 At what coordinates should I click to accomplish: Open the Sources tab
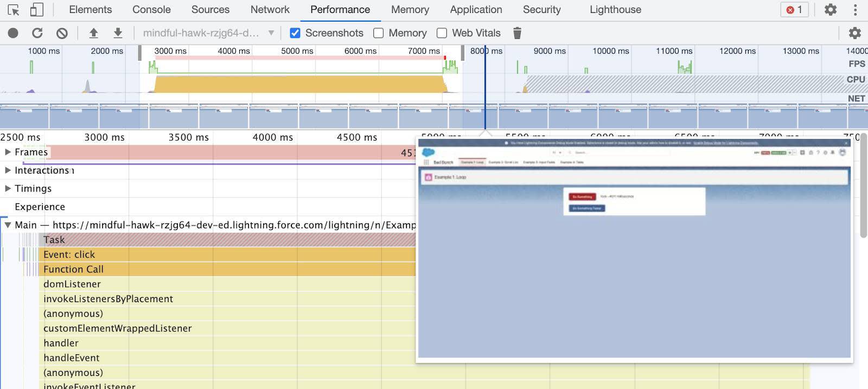coord(210,10)
